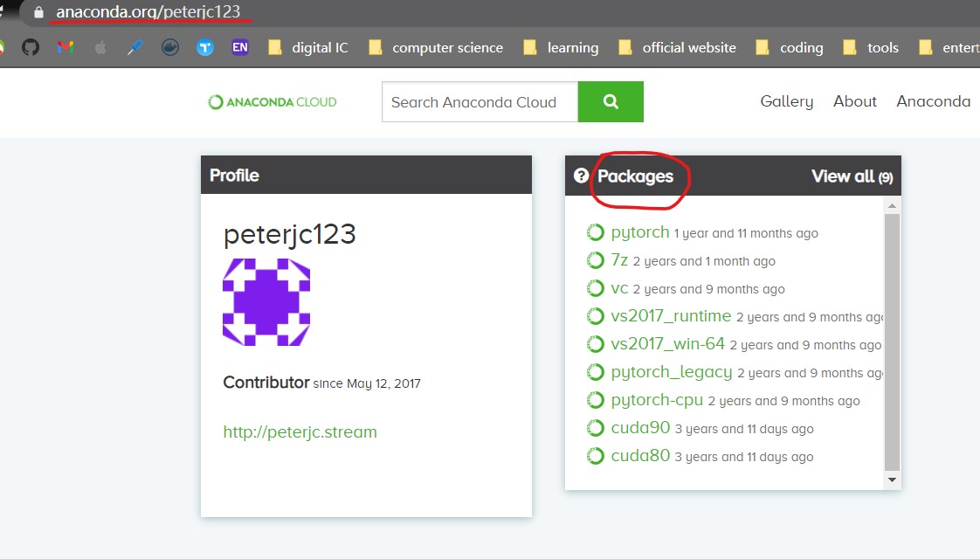Open the 7z package link
This screenshot has height=559, width=980.
click(619, 259)
